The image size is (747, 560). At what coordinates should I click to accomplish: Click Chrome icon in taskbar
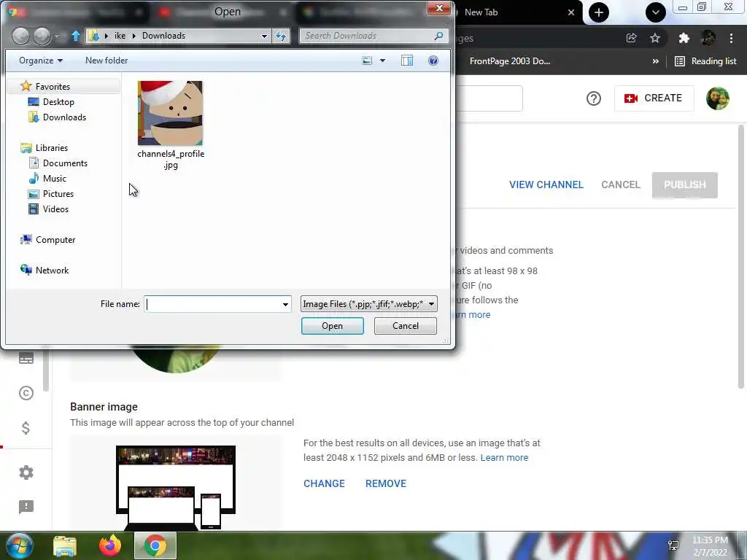click(x=155, y=545)
